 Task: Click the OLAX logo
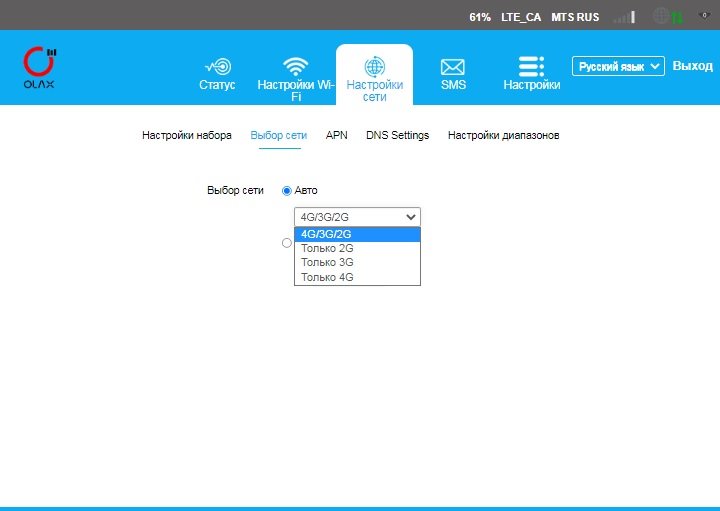(40, 67)
